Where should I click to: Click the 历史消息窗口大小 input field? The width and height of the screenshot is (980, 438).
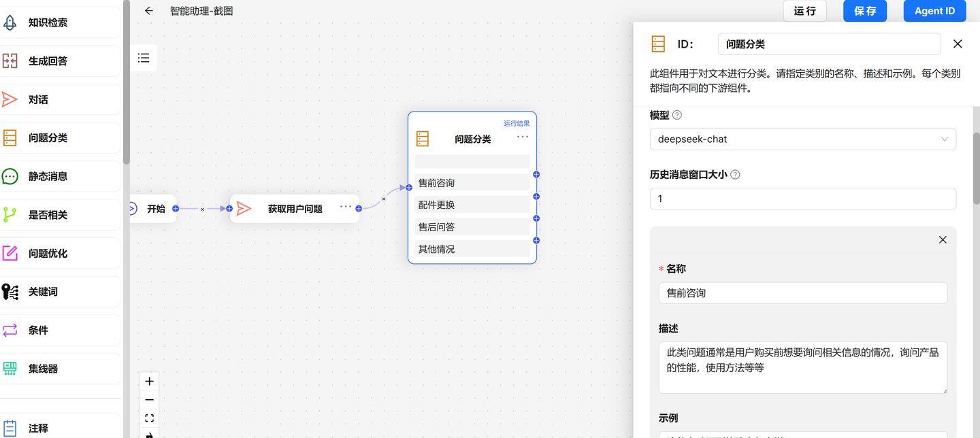coord(802,198)
